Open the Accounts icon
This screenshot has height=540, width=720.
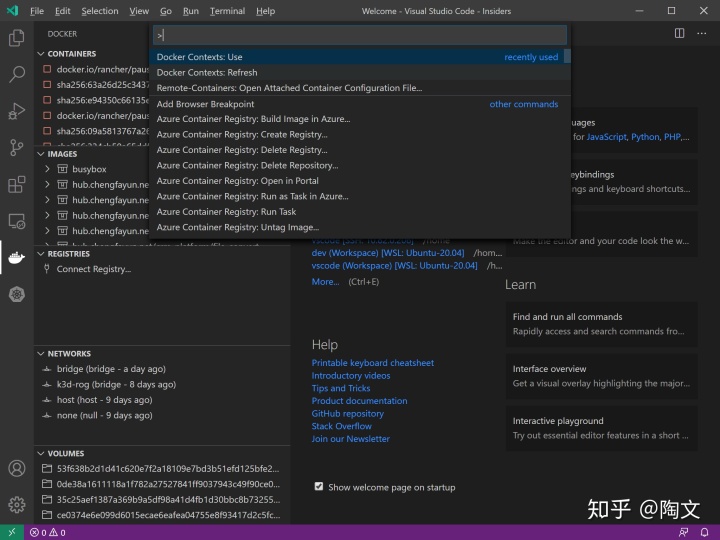tap(17, 468)
